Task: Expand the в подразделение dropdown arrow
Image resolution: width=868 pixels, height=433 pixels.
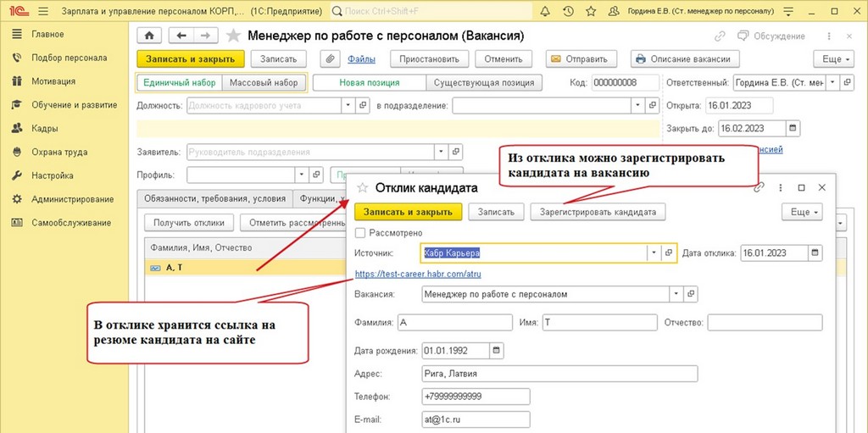Action: point(639,105)
